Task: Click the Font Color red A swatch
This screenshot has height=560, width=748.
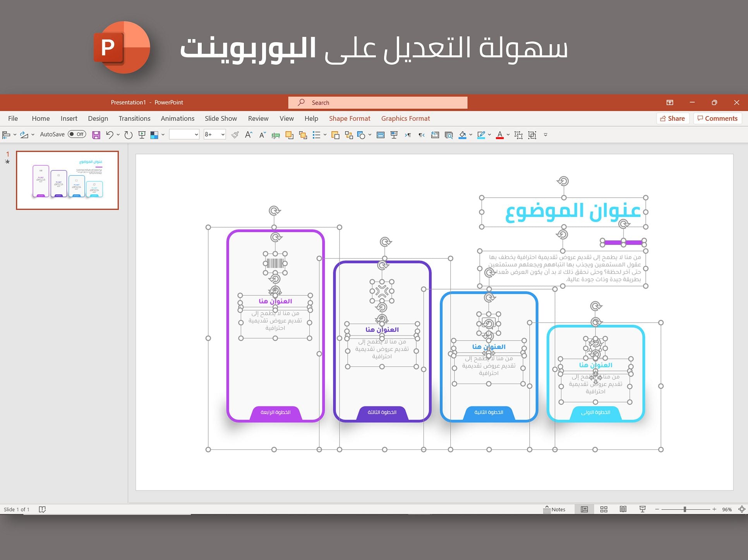Action: (x=500, y=135)
